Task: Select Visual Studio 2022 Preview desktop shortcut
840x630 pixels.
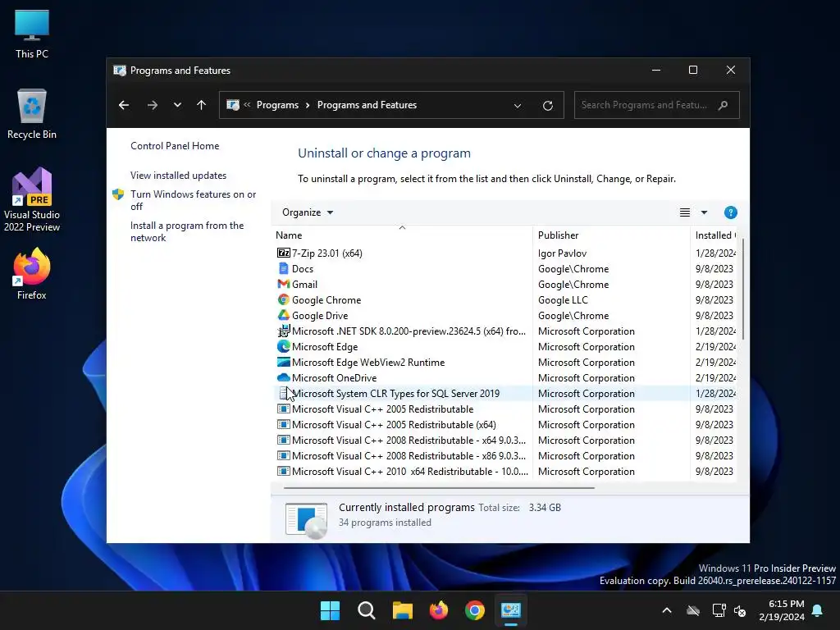Action: pos(32,199)
